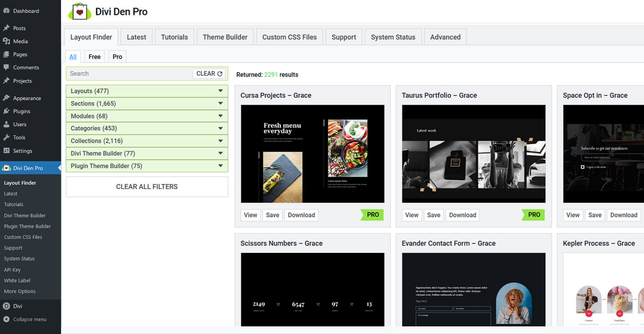Open System Status submenu link in sidebar
644x334 pixels.
[19, 259]
